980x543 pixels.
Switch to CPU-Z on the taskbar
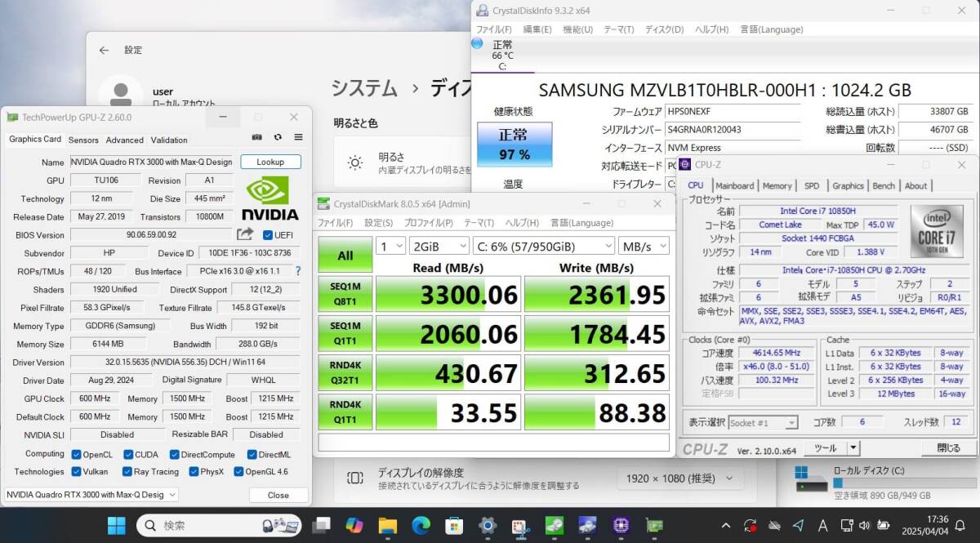click(621, 524)
